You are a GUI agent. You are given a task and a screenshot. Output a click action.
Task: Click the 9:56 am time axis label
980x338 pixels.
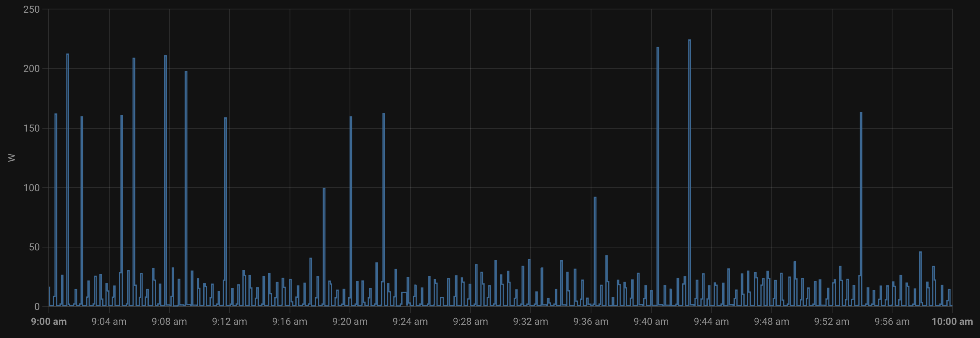892,322
